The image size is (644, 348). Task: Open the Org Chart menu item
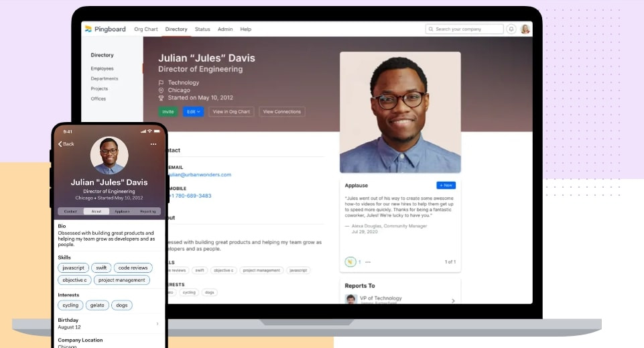(x=146, y=30)
